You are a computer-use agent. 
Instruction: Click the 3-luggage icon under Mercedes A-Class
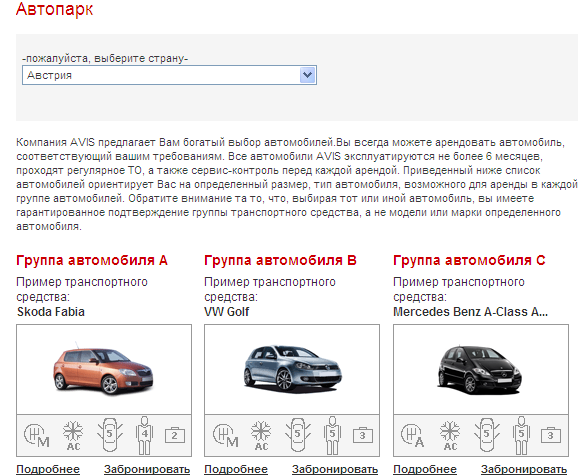click(x=551, y=435)
